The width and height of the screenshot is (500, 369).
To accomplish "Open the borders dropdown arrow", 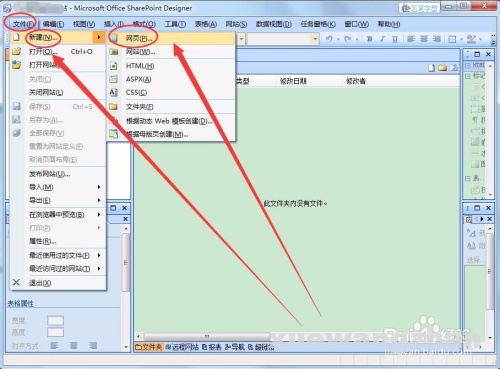I will [461, 39].
